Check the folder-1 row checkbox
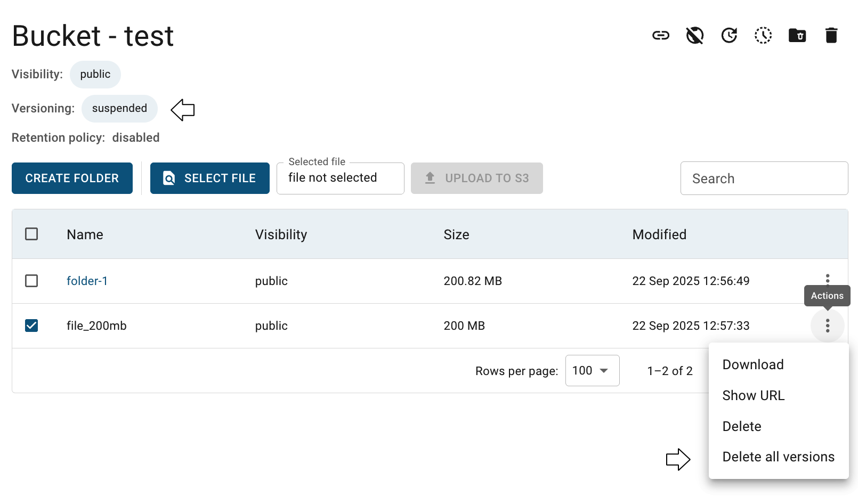The width and height of the screenshot is (858, 504). click(x=31, y=281)
